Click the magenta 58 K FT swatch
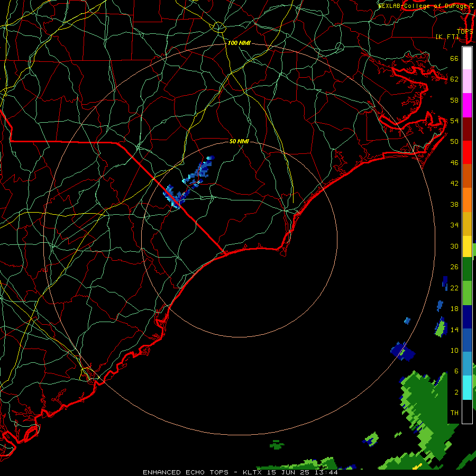This screenshot has width=476, height=476. [467, 105]
